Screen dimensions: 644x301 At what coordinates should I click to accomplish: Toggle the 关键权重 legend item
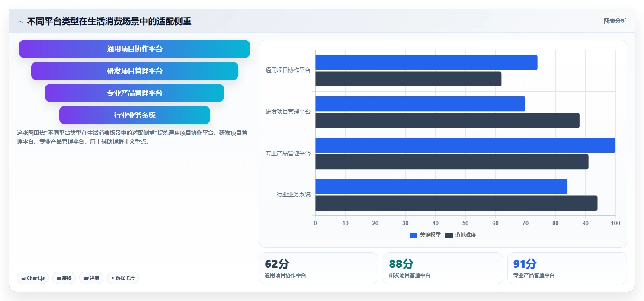(x=425, y=235)
